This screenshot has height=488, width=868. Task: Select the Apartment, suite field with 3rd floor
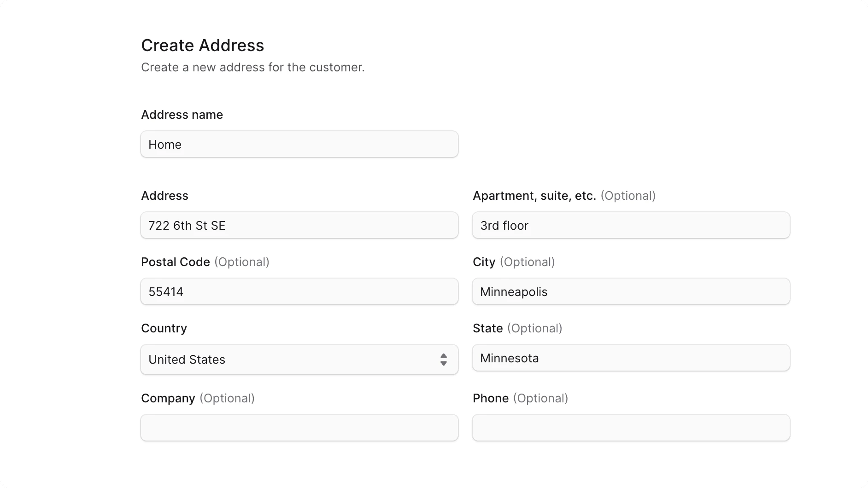[631, 225]
